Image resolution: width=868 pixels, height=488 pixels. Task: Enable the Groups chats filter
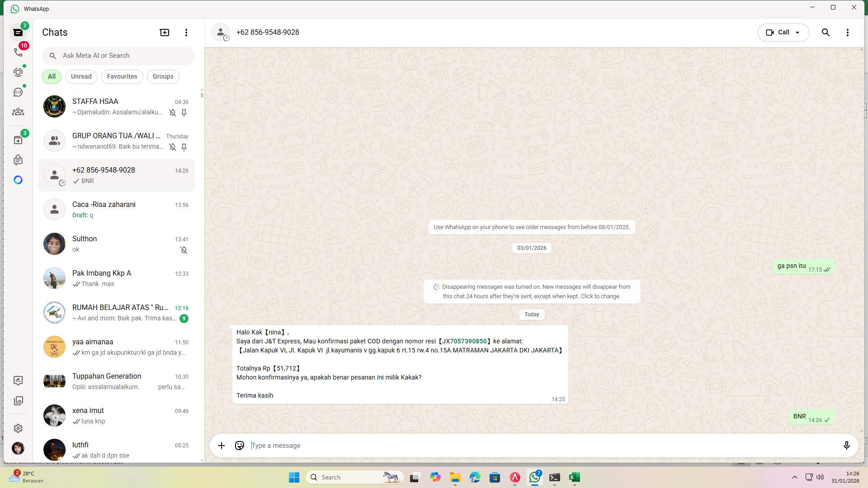point(163,76)
